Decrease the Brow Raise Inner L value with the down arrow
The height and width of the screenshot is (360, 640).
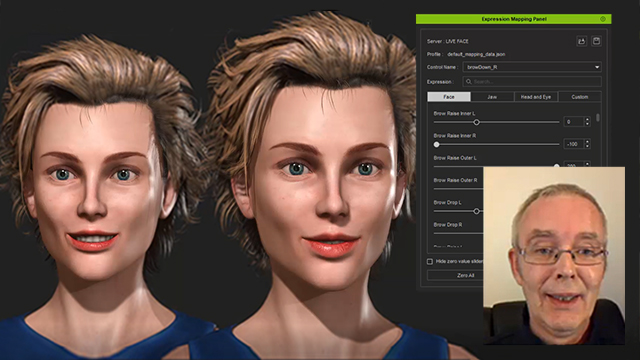pos(587,124)
